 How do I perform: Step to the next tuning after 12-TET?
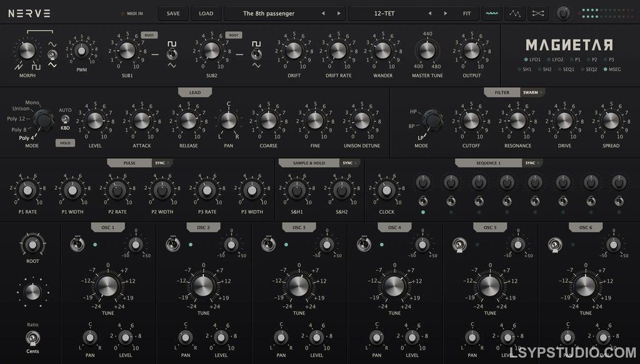coord(445,14)
